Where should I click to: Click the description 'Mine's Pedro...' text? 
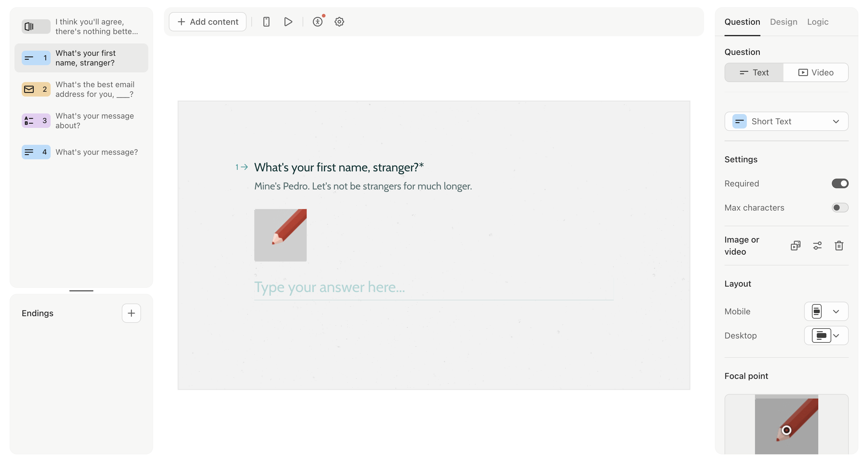tap(363, 186)
